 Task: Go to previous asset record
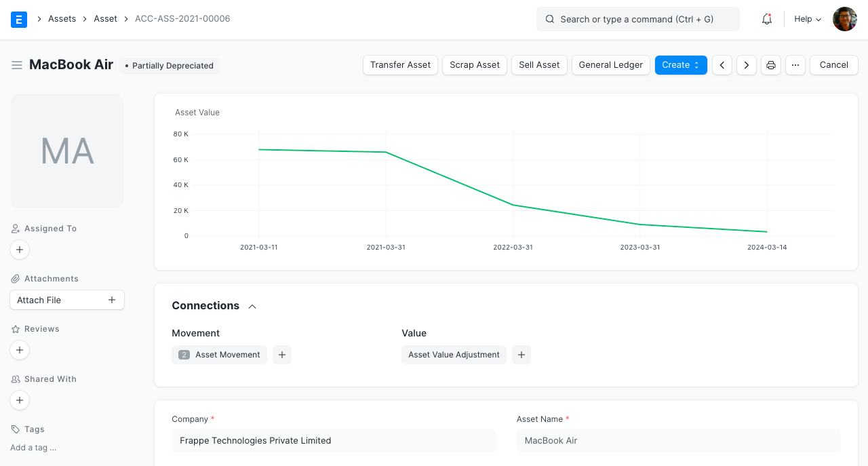coord(722,65)
